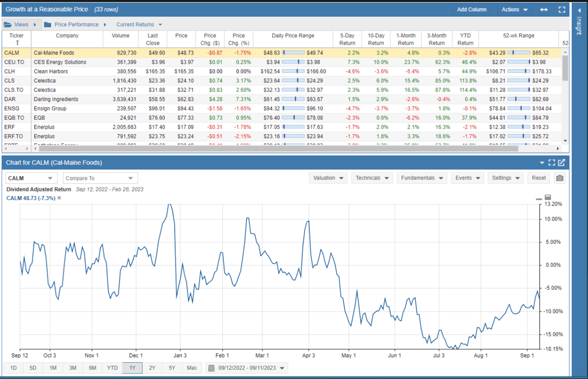Click the Price Performance folder icon

(48, 25)
